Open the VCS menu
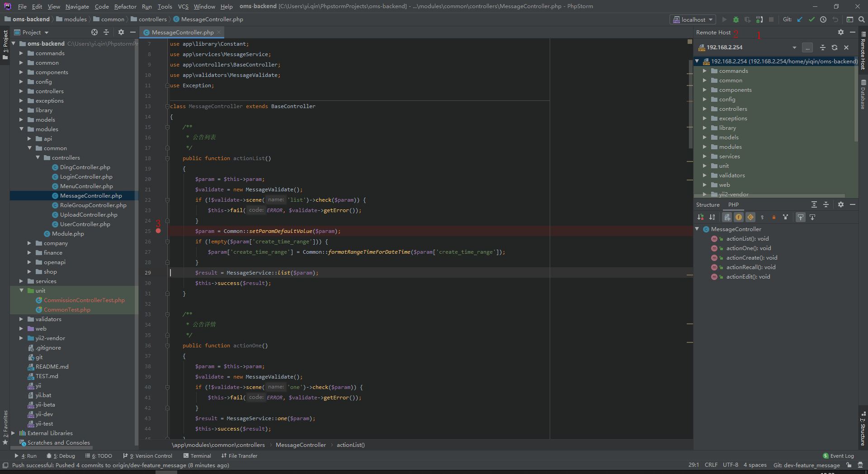The width and height of the screenshot is (868, 474). [x=183, y=6]
